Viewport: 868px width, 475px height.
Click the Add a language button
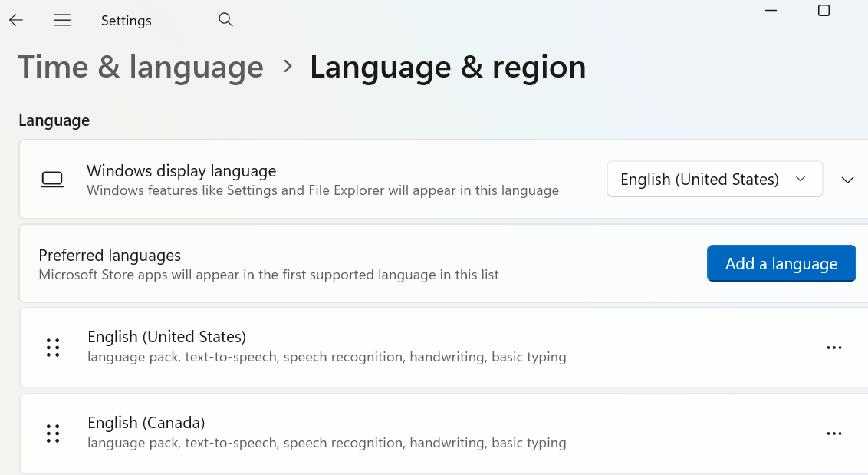coord(781,263)
